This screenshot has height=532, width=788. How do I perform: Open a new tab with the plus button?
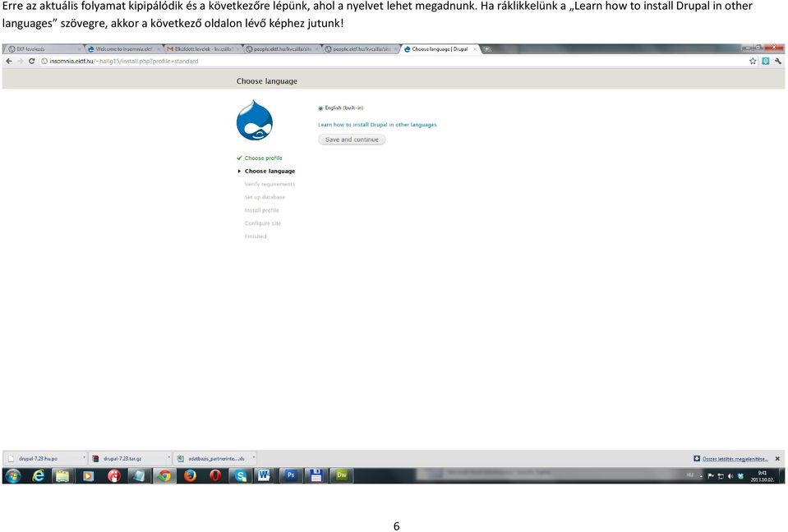(x=487, y=49)
